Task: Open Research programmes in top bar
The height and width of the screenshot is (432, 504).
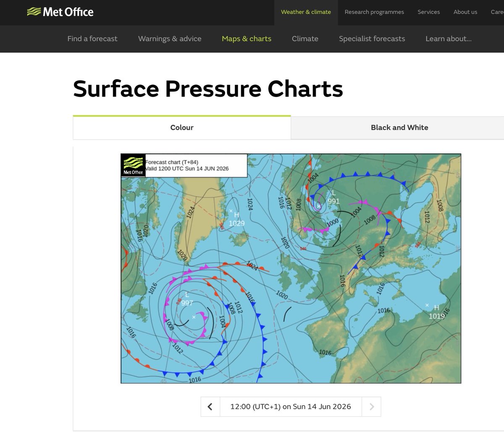Action: click(x=374, y=12)
